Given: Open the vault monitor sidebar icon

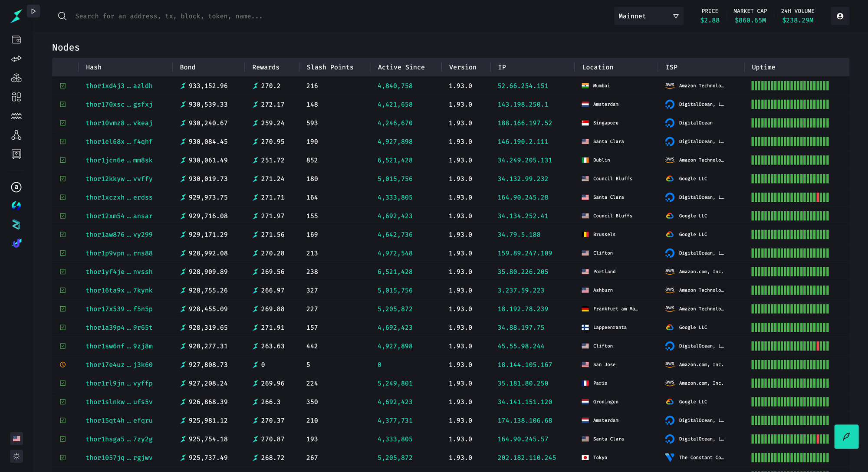Looking at the screenshot, I should coord(16,154).
